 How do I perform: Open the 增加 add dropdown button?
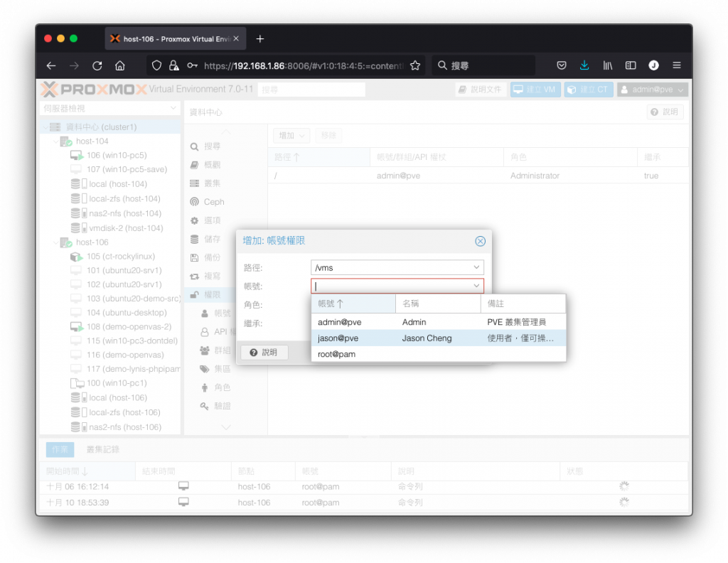tap(291, 136)
